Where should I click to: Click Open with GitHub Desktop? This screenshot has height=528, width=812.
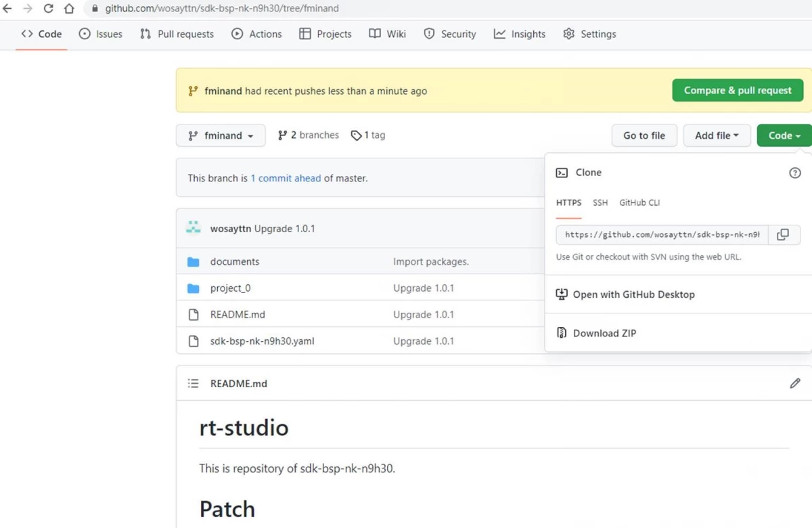626,294
